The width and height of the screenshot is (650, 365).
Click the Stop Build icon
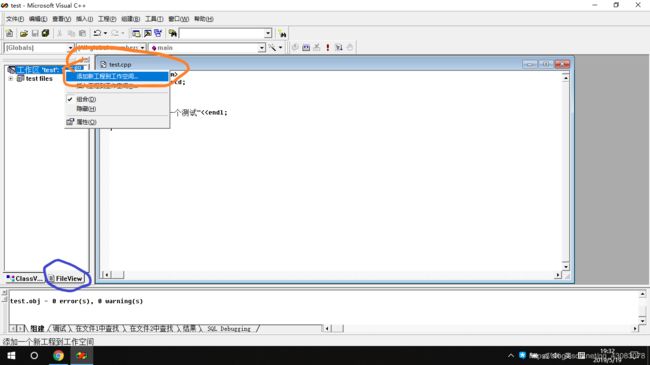tap(317, 47)
